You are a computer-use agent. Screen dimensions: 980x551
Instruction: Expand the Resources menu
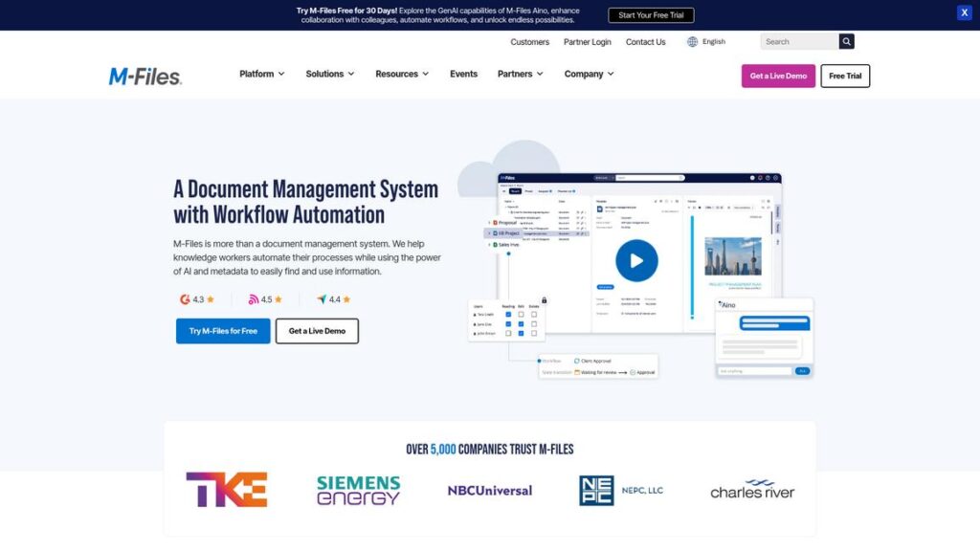(x=402, y=74)
